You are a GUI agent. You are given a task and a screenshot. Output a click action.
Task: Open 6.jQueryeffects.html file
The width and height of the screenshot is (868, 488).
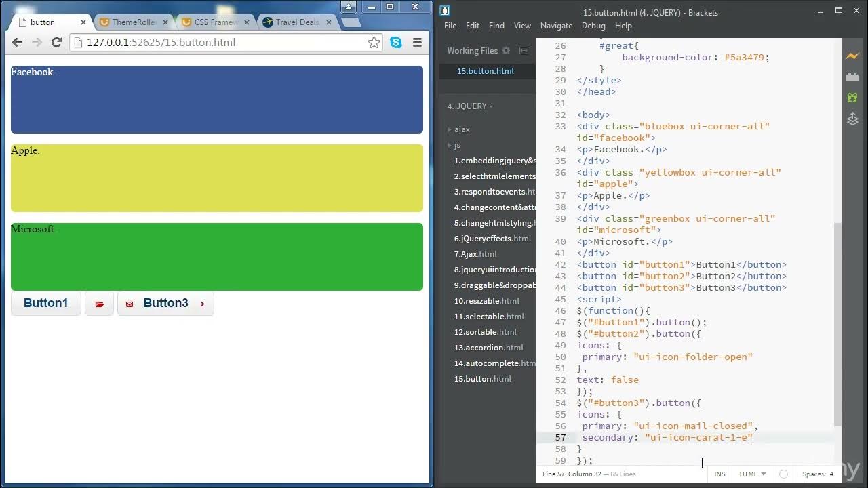click(x=492, y=239)
